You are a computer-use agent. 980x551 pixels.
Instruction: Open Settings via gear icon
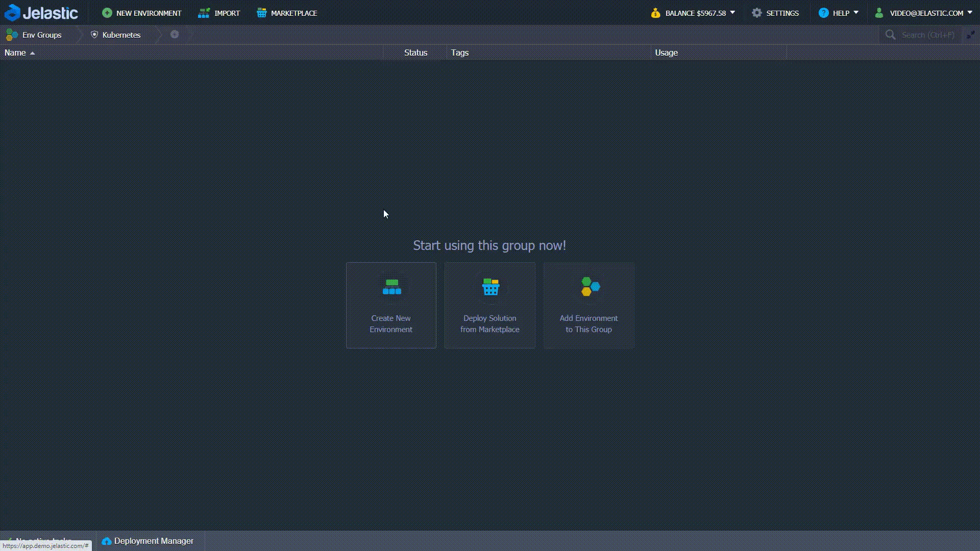pos(757,13)
